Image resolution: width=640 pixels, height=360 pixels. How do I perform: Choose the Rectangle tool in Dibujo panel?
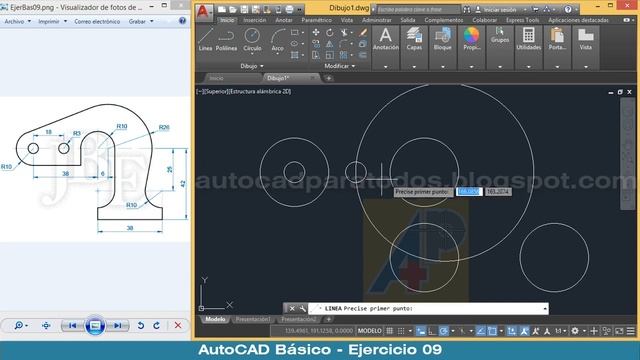295,32
